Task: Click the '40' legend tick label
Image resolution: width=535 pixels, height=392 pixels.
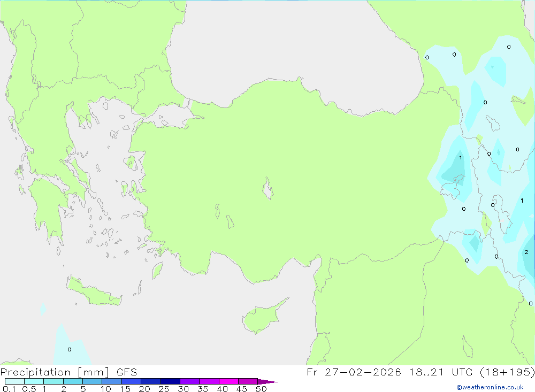Action: pos(223,389)
